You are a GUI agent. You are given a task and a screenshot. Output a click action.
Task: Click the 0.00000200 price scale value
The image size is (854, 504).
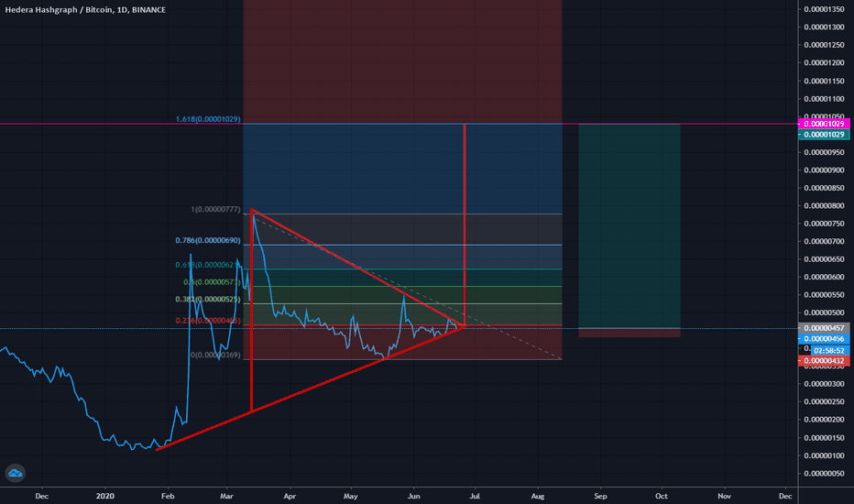tap(824, 420)
